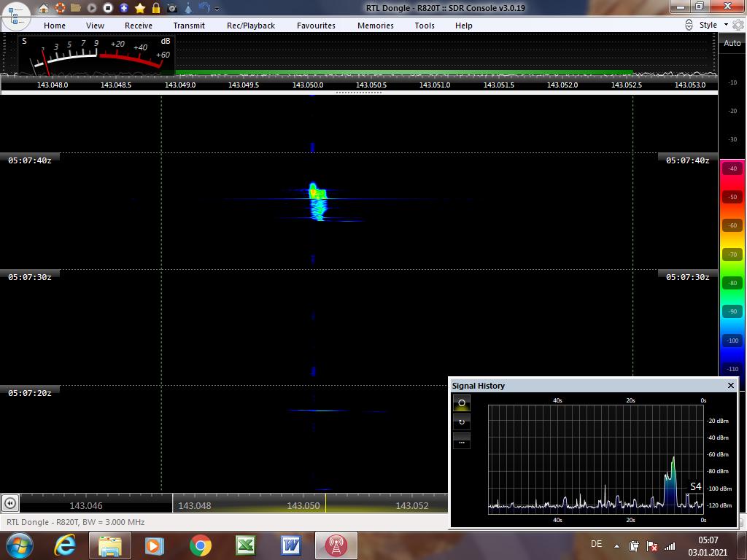Click the SDR Console antenna taskbar icon

(x=336, y=545)
